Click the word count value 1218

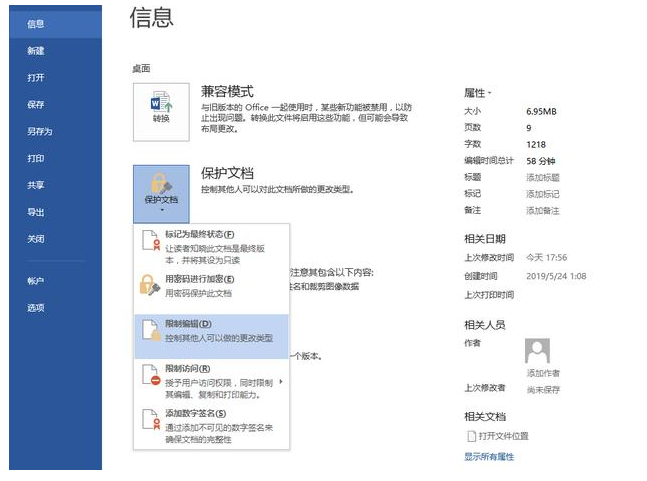(536, 144)
